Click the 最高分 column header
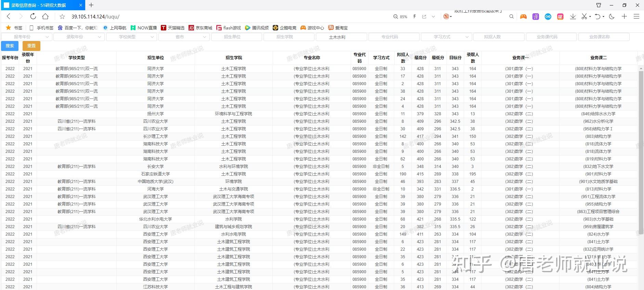Image resolution: width=644 pixels, height=290 pixels. click(420, 58)
